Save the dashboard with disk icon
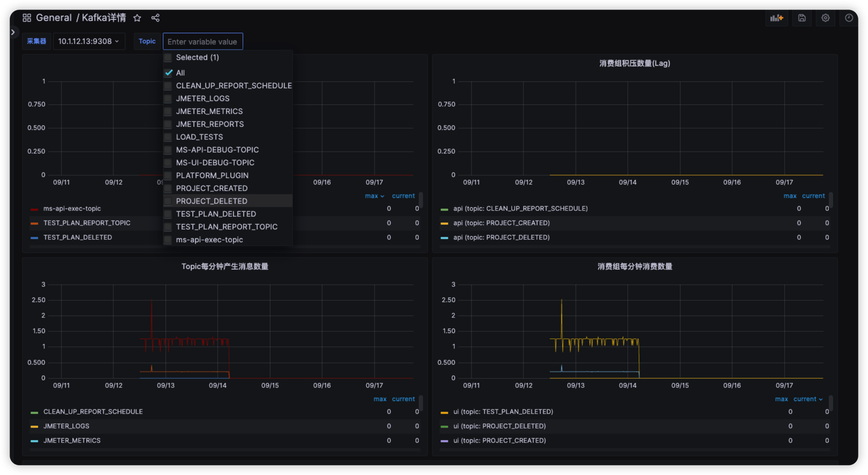Image resolution: width=868 pixels, height=475 pixels. 802,18
